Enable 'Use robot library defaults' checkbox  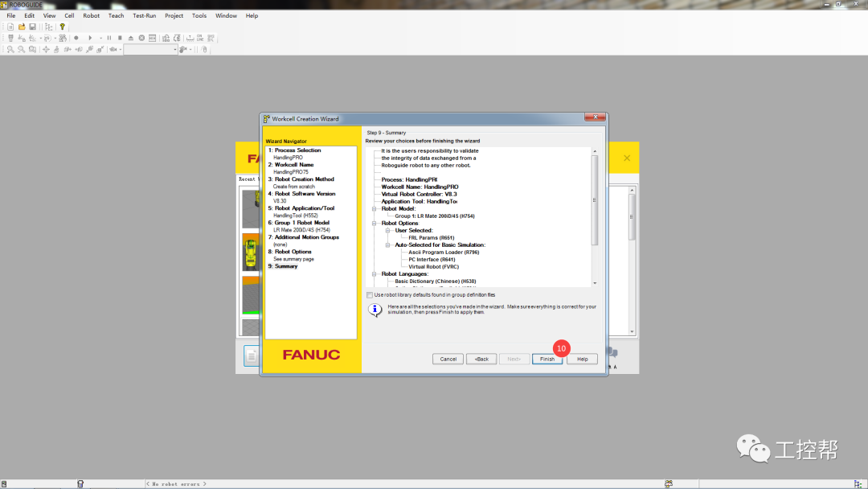coord(370,295)
